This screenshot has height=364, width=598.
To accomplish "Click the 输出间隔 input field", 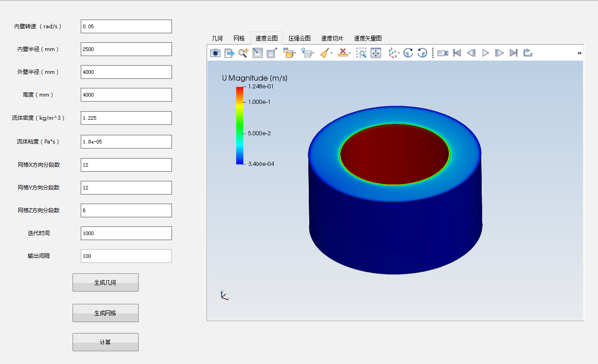I will (126, 256).
